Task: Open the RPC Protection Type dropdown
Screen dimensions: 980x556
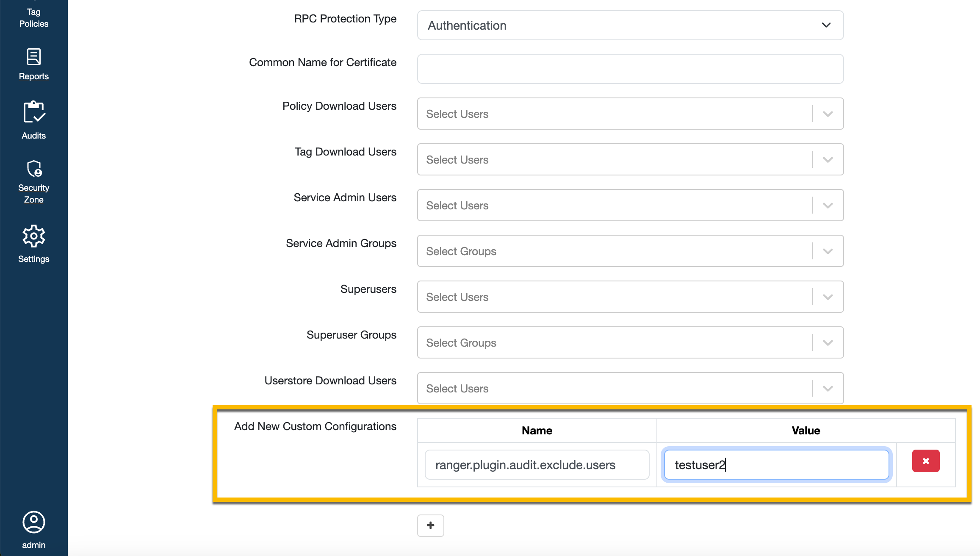Action: coord(826,25)
